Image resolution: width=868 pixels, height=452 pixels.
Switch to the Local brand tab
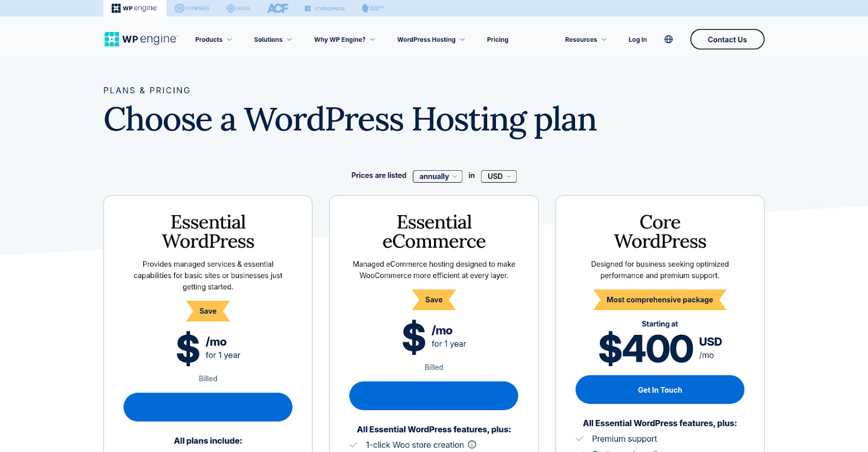tap(239, 8)
